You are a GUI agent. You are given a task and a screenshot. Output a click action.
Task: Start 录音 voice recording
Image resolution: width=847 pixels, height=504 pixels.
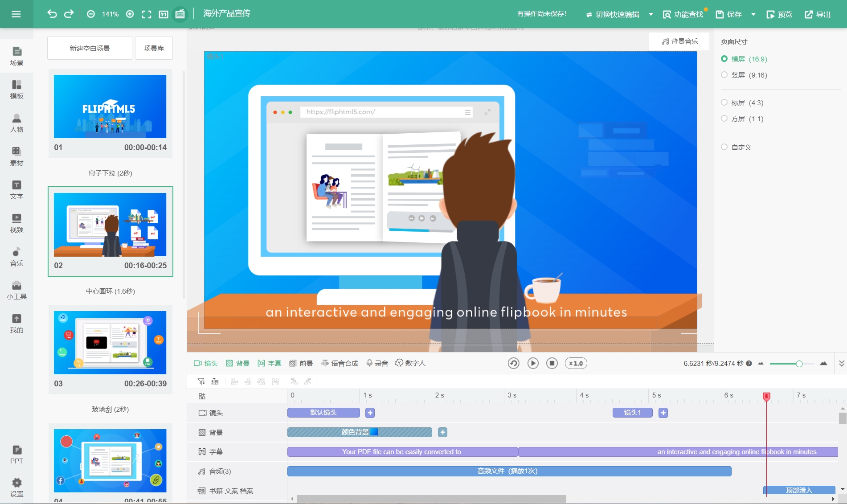point(377,363)
